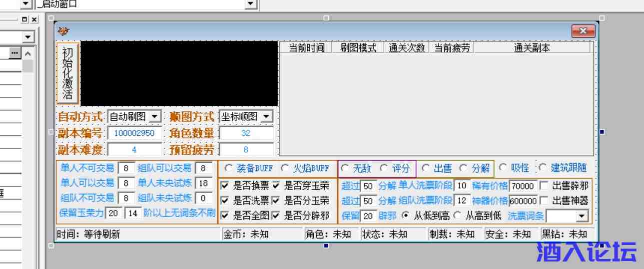644x269 pixels.
Task: Choose the 火焰BUFF radio option
Action: 285,168
